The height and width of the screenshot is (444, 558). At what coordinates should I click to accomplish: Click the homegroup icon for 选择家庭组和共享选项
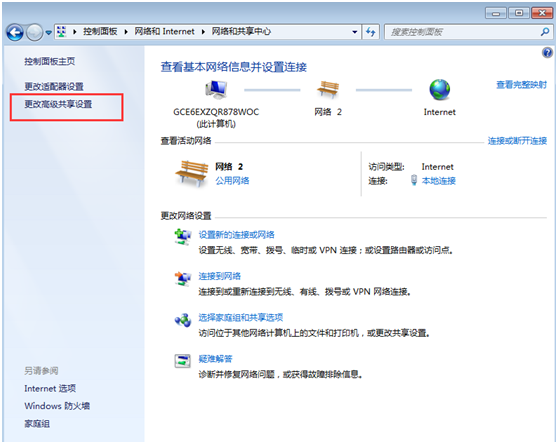point(183,320)
